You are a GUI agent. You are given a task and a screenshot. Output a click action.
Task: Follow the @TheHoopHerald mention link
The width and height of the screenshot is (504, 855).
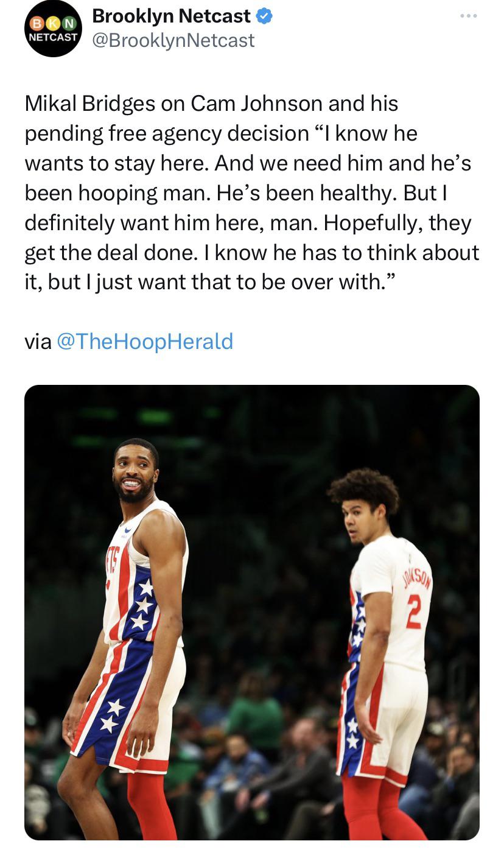(x=145, y=341)
